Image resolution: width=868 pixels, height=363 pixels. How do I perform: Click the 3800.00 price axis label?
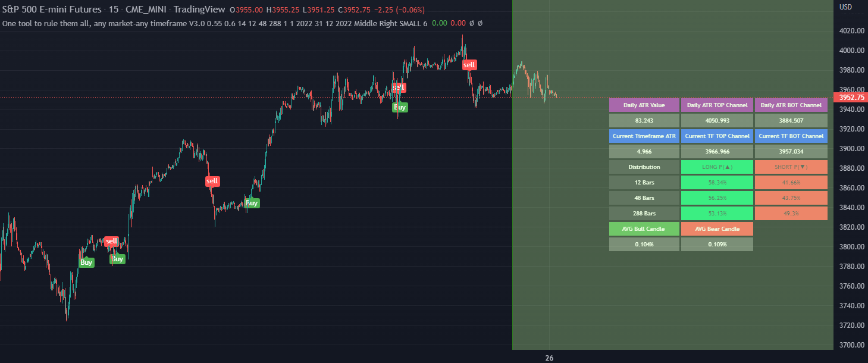point(851,247)
